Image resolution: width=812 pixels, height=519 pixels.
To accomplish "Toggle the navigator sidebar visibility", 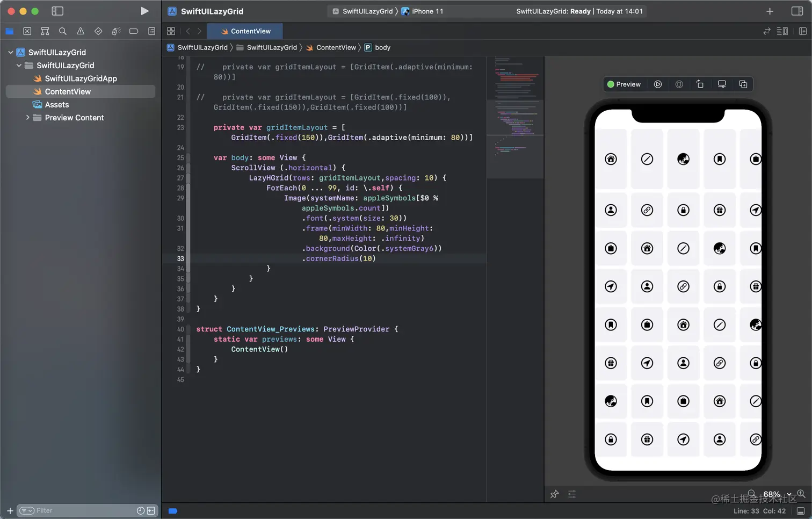I will (x=57, y=11).
